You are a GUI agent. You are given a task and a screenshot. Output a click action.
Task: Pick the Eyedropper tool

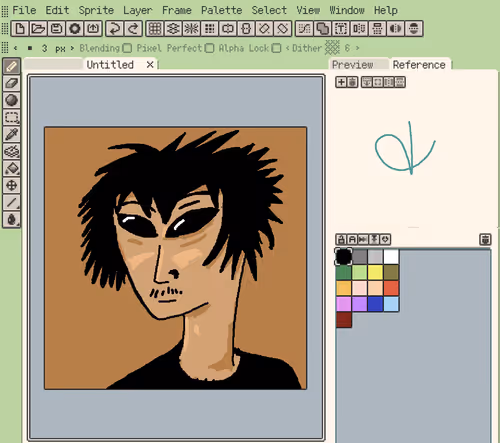(12, 134)
